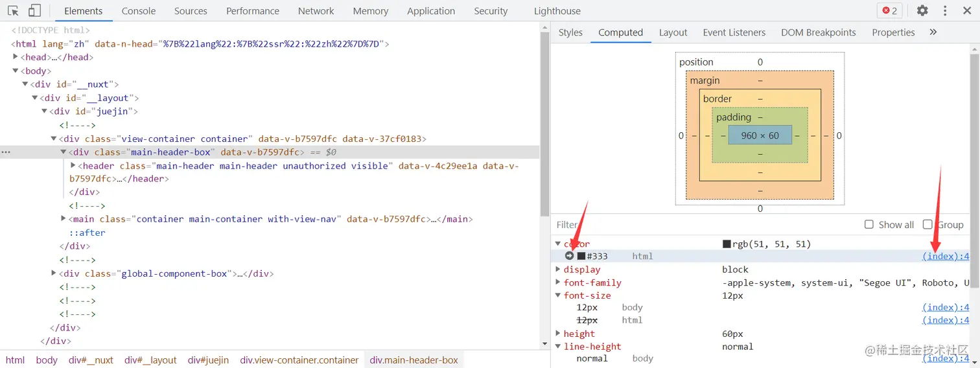Expand the header main-header element
The image size is (980, 368).
click(73, 166)
